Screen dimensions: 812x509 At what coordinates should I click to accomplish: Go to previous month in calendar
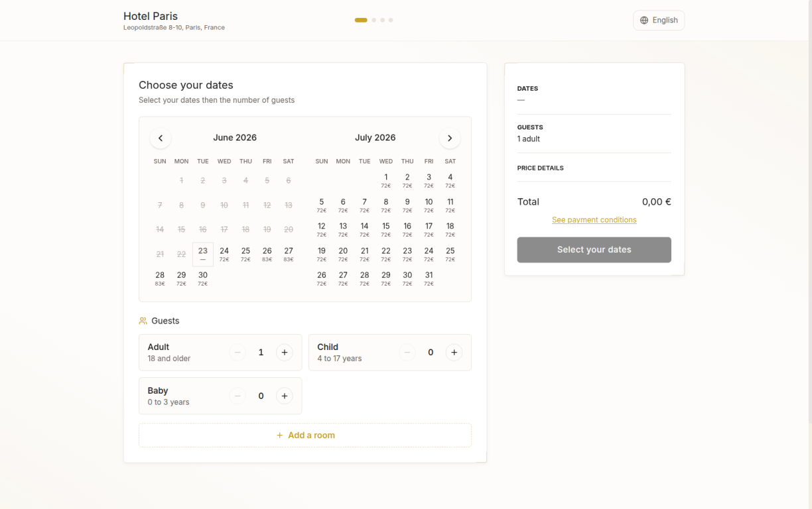pos(161,139)
